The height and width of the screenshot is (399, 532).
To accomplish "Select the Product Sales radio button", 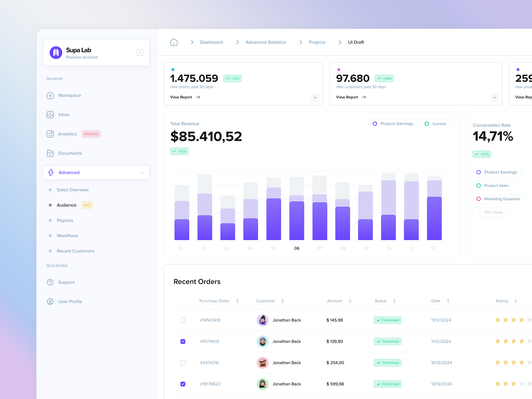I will pyautogui.click(x=479, y=186).
